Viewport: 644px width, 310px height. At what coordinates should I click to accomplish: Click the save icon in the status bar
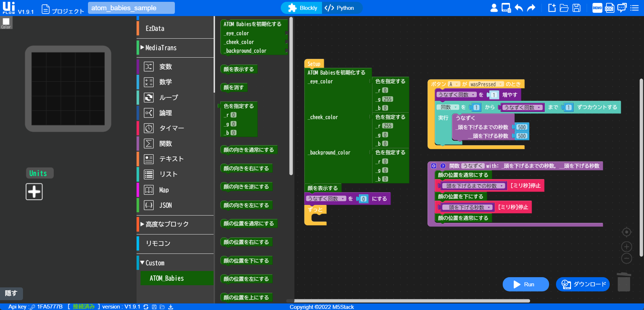(x=154, y=307)
